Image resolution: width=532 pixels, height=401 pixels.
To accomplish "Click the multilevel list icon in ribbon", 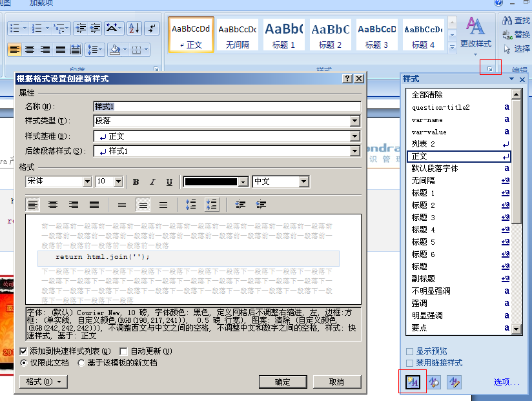I will [59, 28].
